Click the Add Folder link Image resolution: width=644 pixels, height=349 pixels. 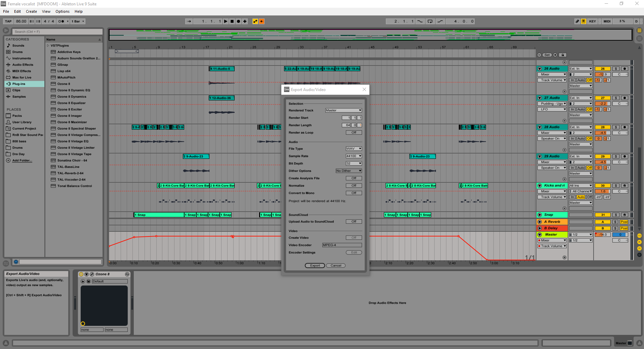point(22,161)
